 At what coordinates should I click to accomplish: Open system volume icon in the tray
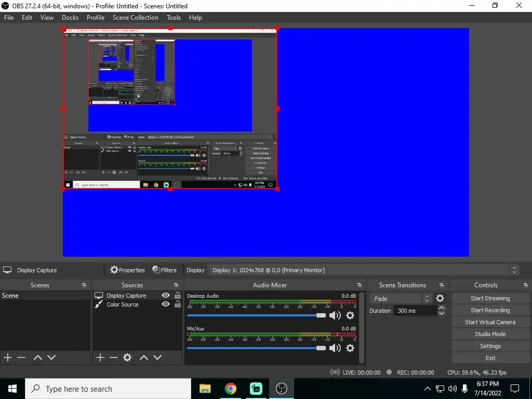[x=453, y=389]
